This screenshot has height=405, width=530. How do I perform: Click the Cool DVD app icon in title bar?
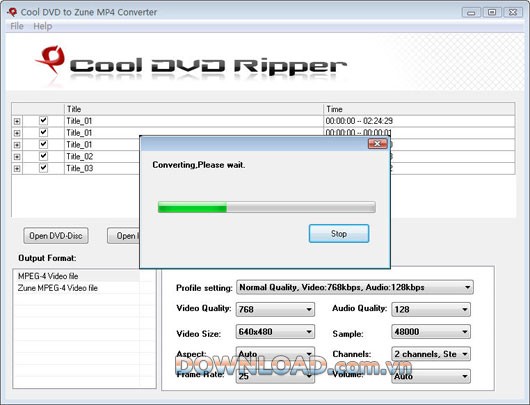pyautogui.click(x=12, y=12)
